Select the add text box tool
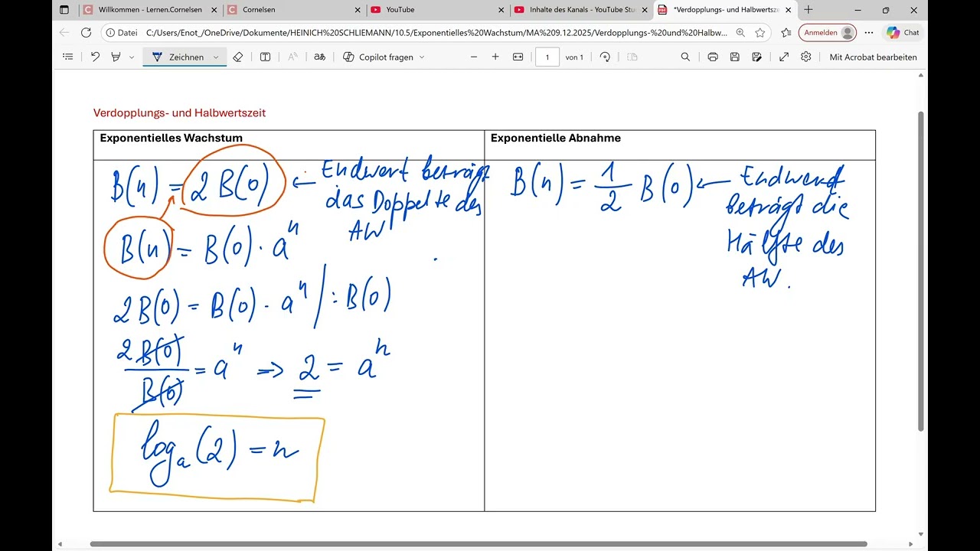Viewport: 980px width, 551px height. (x=265, y=57)
